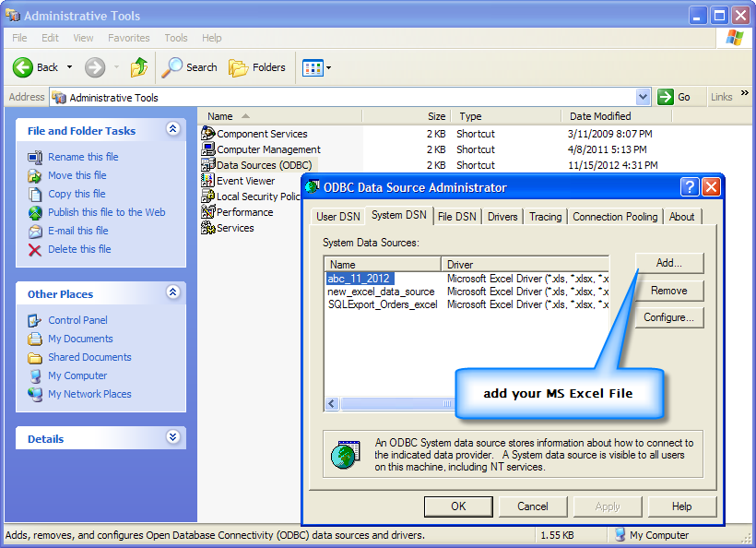Click the Event Viewer icon

[x=207, y=181]
